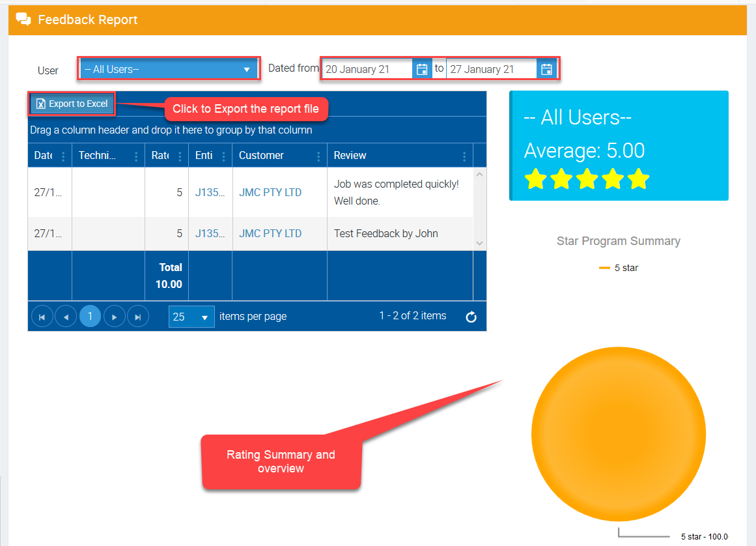This screenshot has height=546, width=756.
Task: Click the orange 5 star pie slice
Action: pyautogui.click(x=618, y=433)
